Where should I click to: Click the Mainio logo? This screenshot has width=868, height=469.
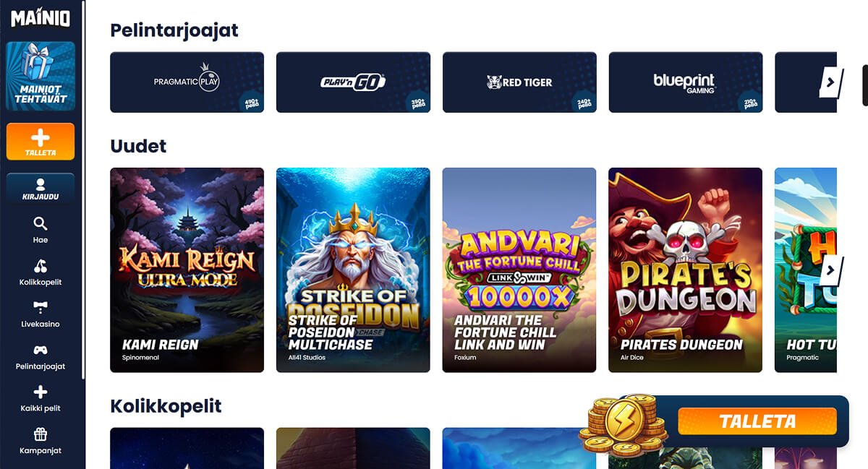pyautogui.click(x=41, y=17)
